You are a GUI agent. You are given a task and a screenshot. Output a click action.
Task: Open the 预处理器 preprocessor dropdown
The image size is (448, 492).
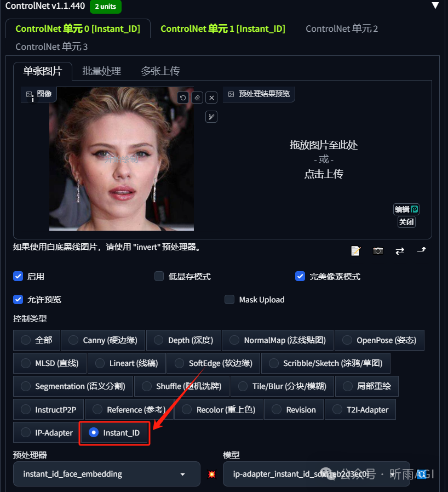107,474
